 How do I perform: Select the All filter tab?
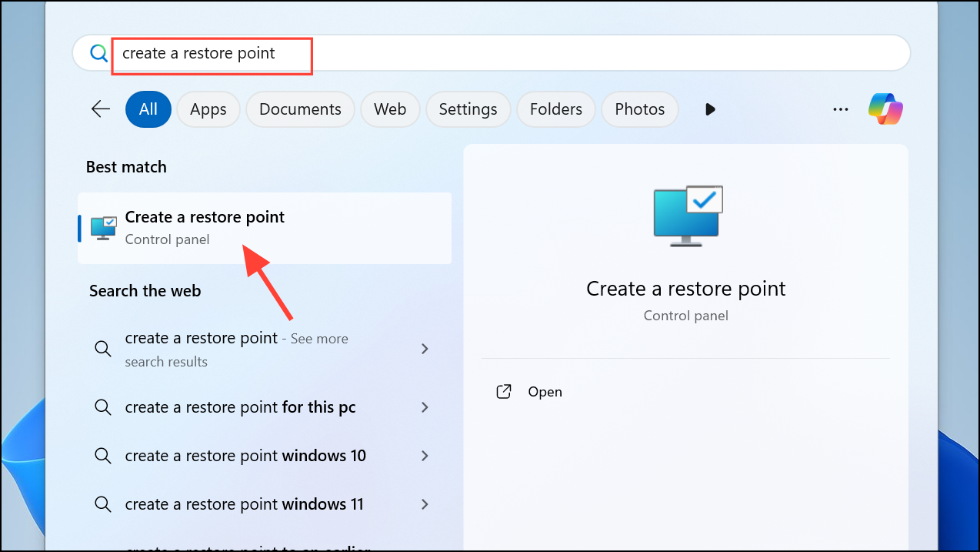pos(148,109)
